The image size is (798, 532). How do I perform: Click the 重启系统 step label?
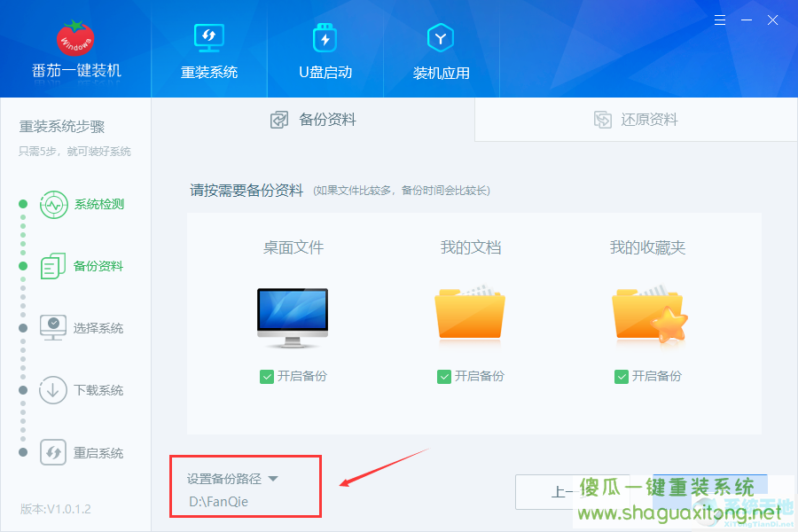98,453
